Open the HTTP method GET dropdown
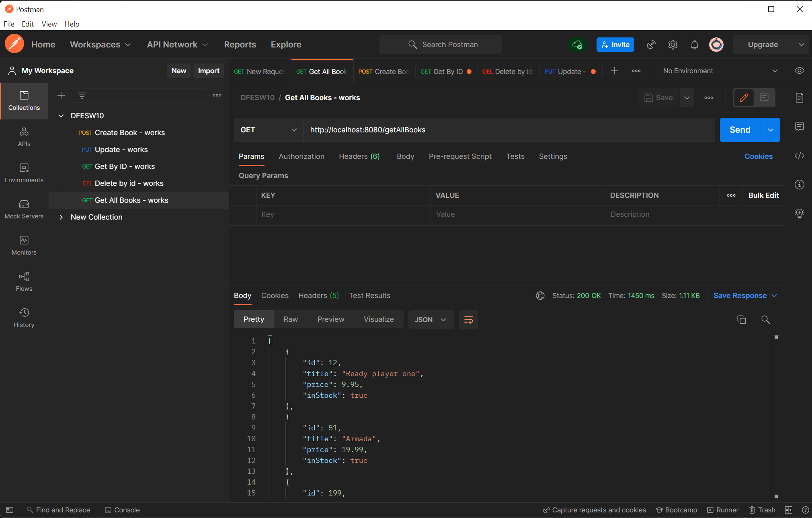 [269, 130]
